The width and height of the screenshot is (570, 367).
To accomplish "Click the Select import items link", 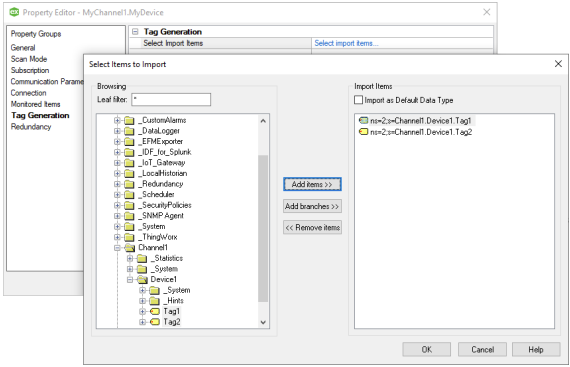I will point(346,43).
